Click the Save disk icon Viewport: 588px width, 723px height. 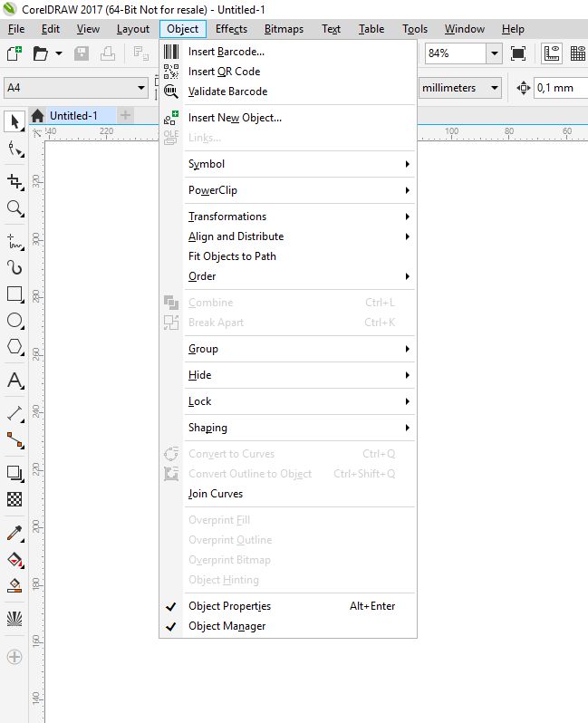point(82,53)
